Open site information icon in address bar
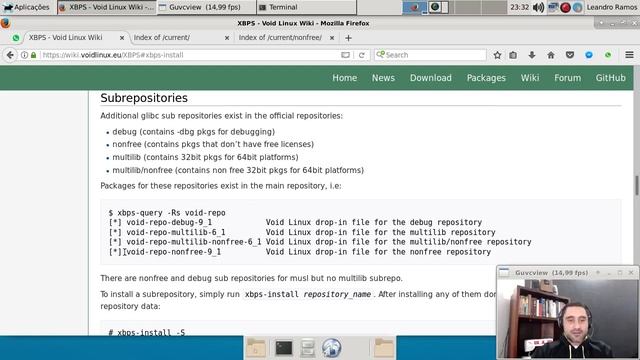The image size is (640, 360). coord(24,55)
